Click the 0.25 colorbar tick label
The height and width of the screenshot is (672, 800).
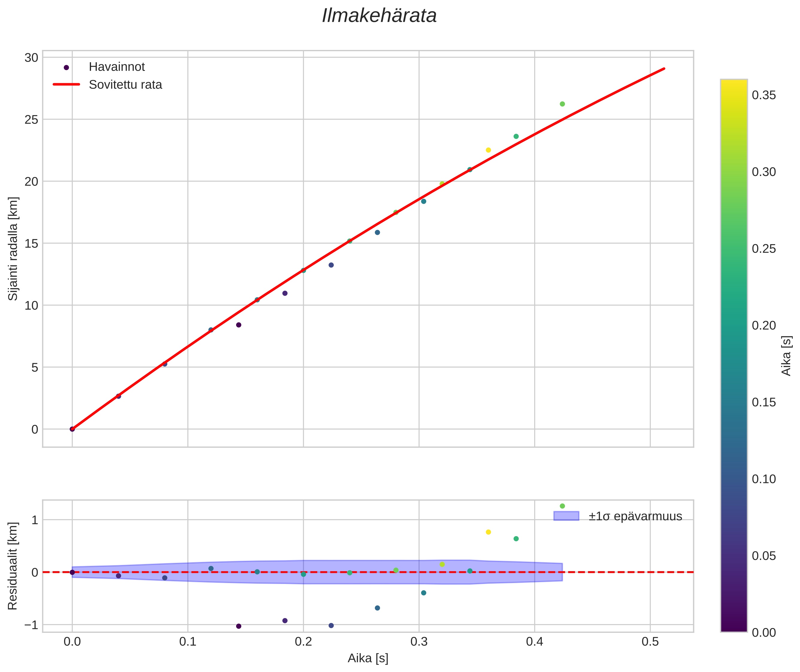pyautogui.click(x=763, y=249)
